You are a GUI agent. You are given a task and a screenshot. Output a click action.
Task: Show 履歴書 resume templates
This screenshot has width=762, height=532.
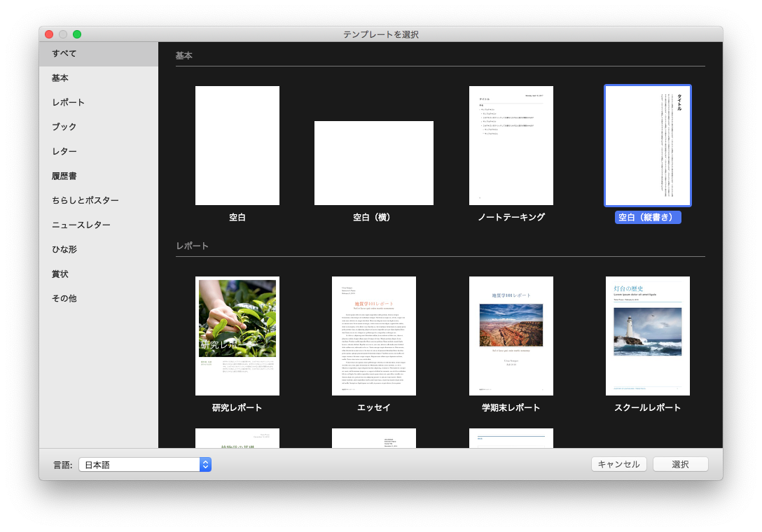[x=64, y=176]
